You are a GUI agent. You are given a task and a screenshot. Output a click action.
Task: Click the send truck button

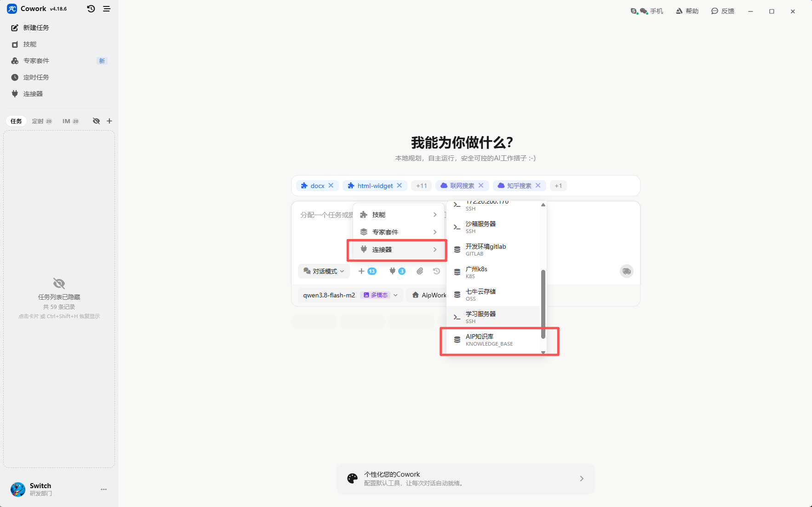click(626, 271)
